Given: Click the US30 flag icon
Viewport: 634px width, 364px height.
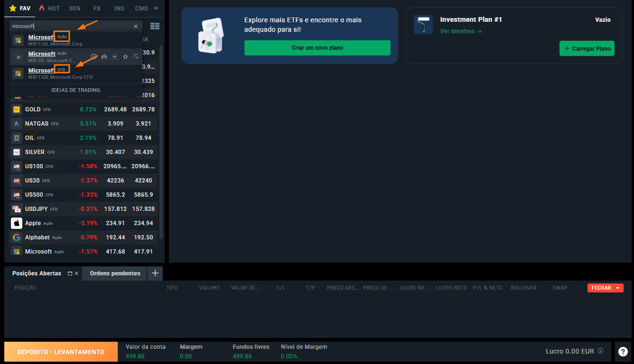Looking at the screenshot, I should pos(17,181).
